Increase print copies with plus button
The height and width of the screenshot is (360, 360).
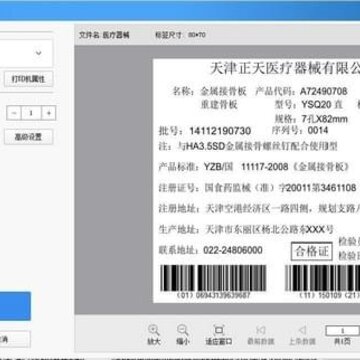coord(49,113)
